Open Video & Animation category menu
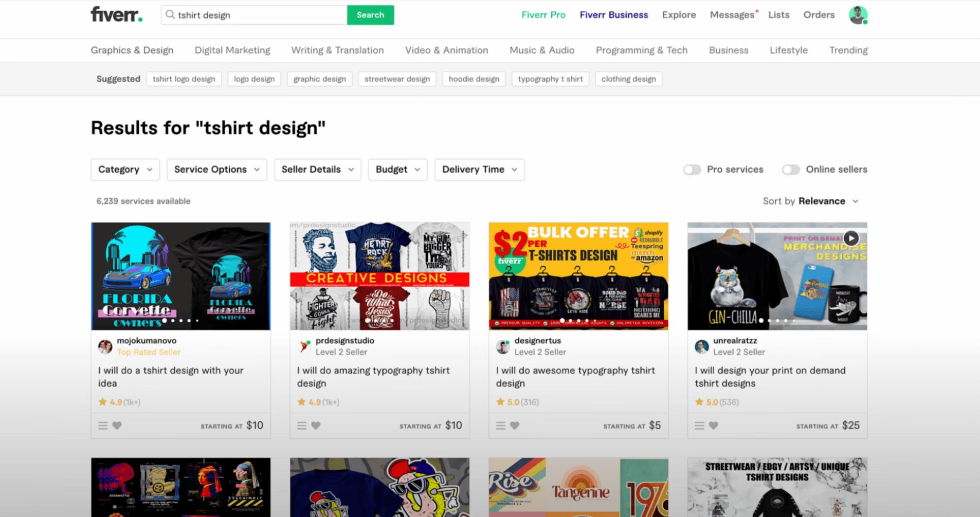The image size is (980, 517). pyautogui.click(x=446, y=50)
